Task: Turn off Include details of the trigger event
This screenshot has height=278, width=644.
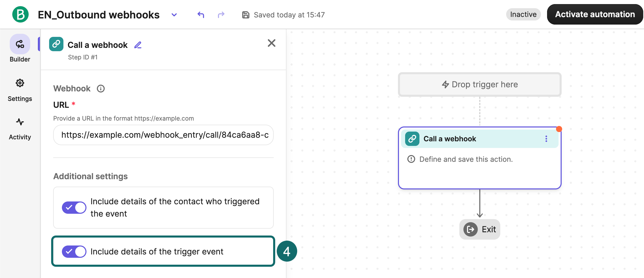Action: point(74,251)
